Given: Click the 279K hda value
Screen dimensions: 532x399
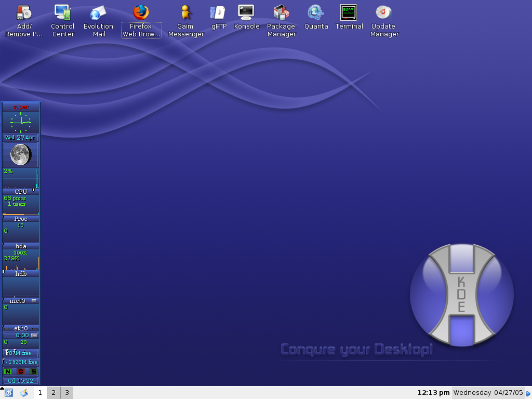Looking at the screenshot, I should [x=11, y=259].
